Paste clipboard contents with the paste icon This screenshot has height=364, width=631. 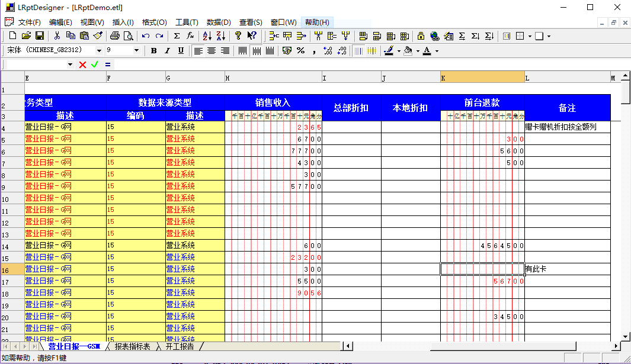(x=84, y=36)
